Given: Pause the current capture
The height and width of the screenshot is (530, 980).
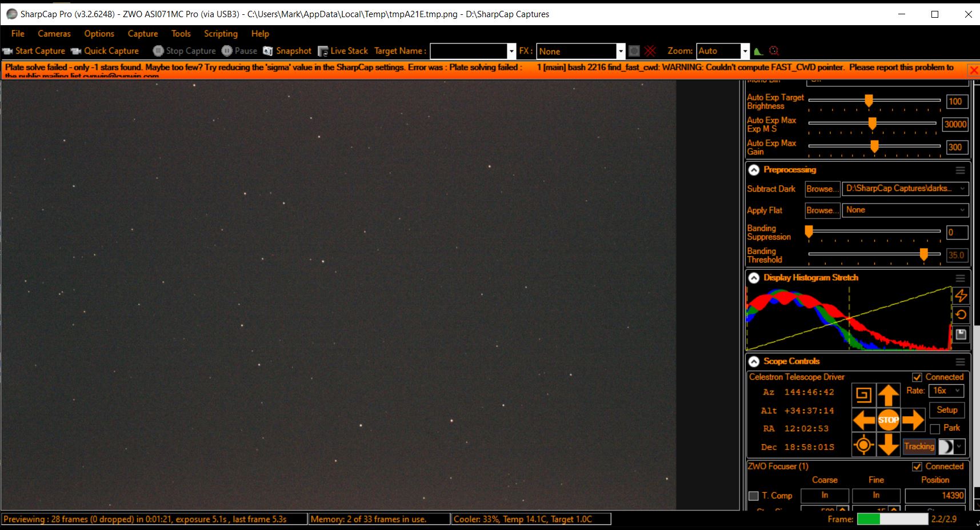Looking at the screenshot, I should click(239, 51).
